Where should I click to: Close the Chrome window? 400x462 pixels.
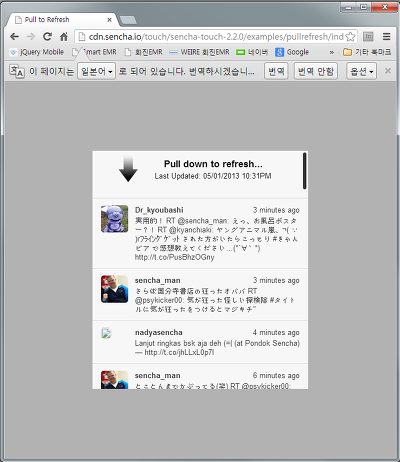384,7
